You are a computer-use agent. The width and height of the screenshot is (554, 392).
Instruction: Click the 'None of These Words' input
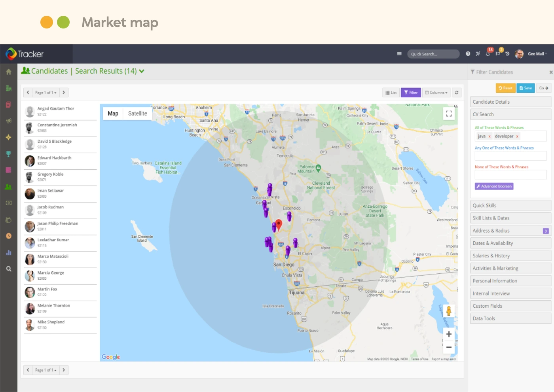[x=510, y=174]
